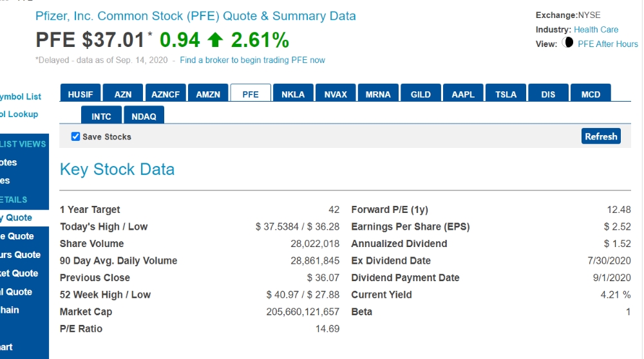Open the Symbol List sidebar link
The height and width of the screenshot is (359, 644).
pos(21,97)
